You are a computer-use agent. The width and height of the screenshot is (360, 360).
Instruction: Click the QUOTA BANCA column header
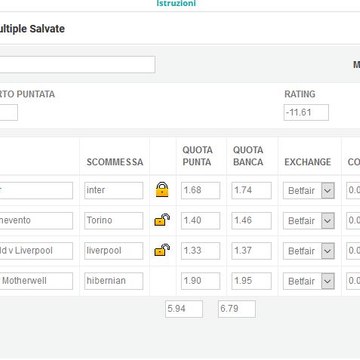click(x=248, y=156)
